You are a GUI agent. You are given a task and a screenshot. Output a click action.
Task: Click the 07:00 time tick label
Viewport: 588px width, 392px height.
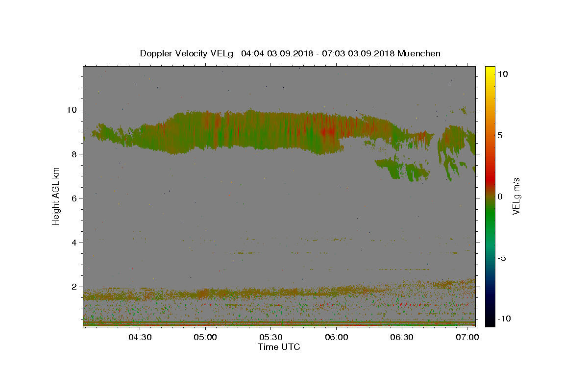[467, 338]
